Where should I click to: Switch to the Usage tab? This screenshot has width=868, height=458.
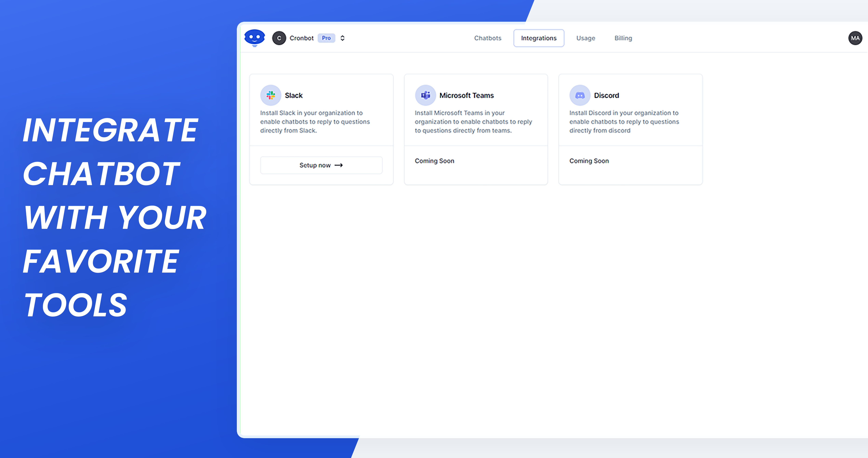click(585, 38)
